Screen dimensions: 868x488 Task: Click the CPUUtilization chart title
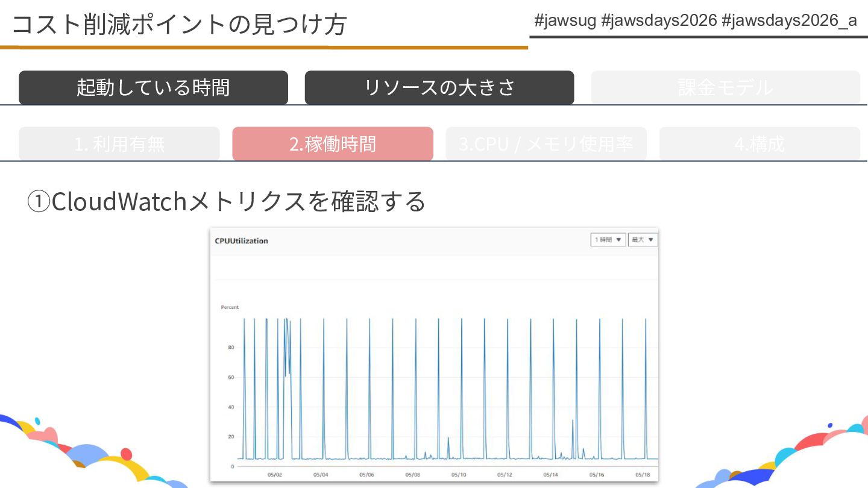click(x=241, y=241)
